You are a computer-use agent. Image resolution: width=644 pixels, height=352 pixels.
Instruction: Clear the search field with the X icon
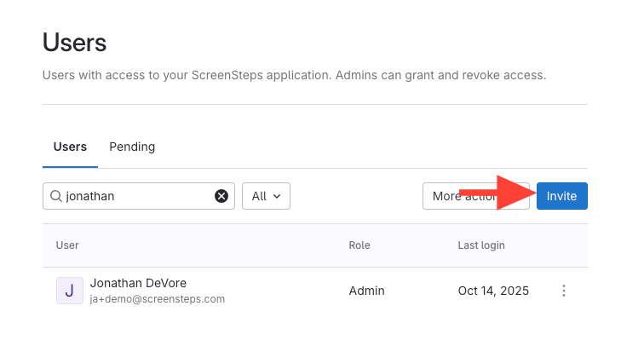click(x=221, y=196)
